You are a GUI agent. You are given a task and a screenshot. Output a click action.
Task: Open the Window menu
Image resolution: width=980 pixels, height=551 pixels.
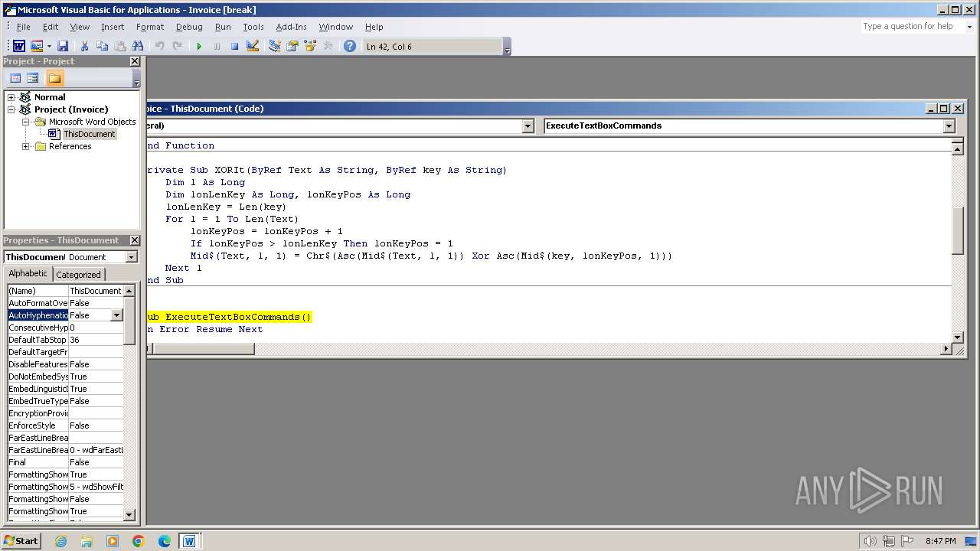tap(336, 27)
